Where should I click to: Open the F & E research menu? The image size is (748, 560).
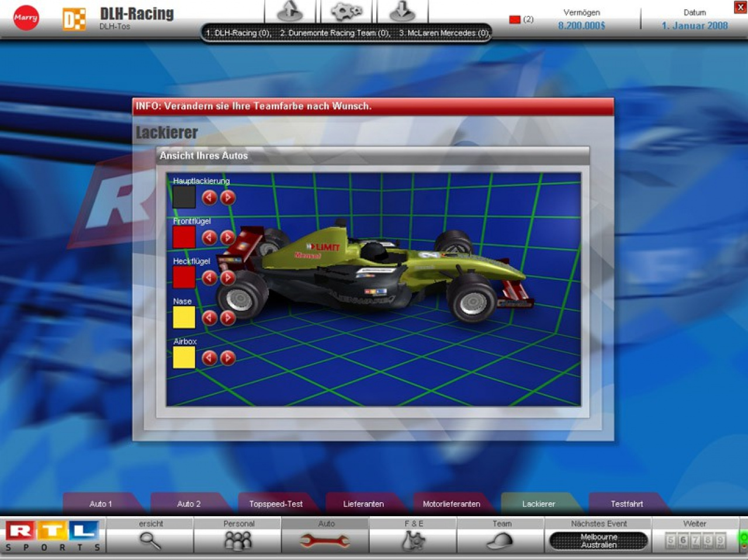413,535
